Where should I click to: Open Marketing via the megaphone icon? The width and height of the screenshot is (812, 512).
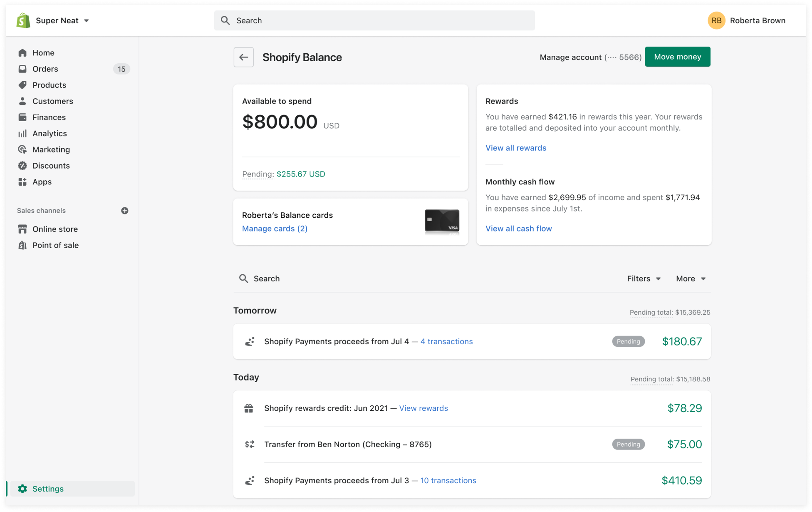click(x=23, y=149)
